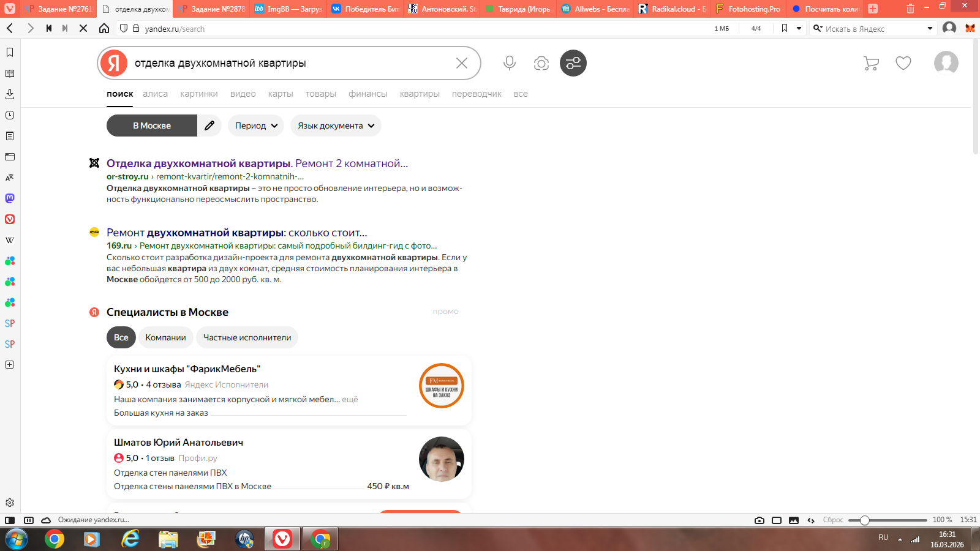Open the MetaMask fox extension
Image resolution: width=980 pixels, height=551 pixels.
(x=970, y=28)
